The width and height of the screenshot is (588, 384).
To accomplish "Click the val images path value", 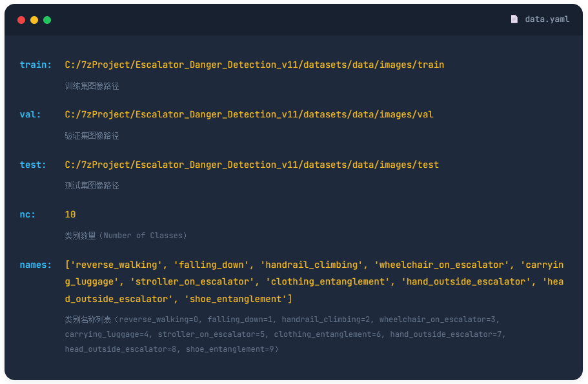I will click(x=249, y=114).
